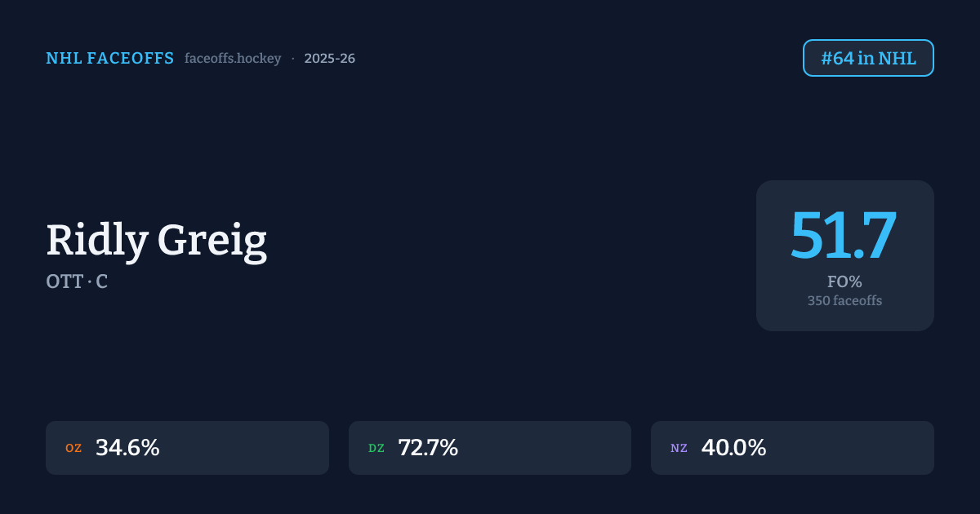Click the 72.7% defensive zone value
The image size is (980, 514).
(428, 448)
